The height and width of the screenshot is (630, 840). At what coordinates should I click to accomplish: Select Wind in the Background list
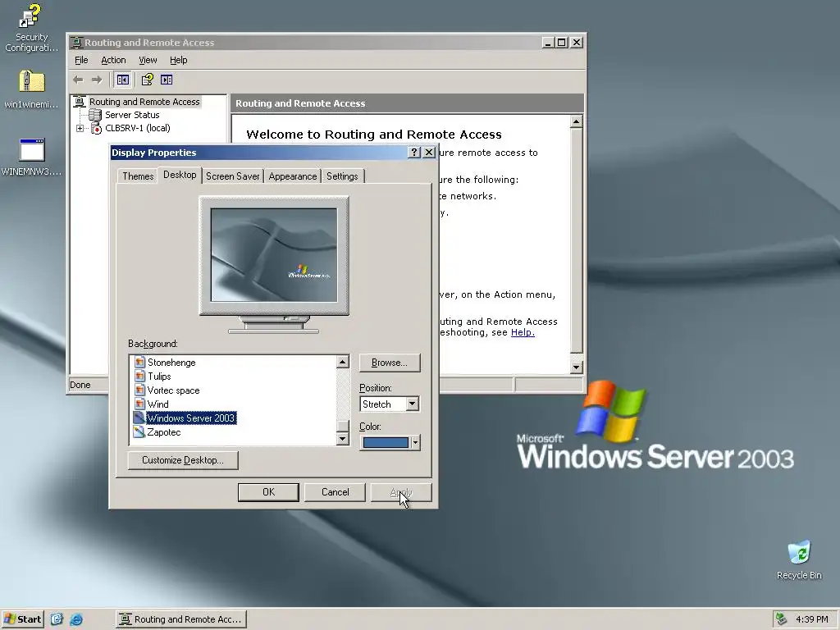[x=157, y=404]
